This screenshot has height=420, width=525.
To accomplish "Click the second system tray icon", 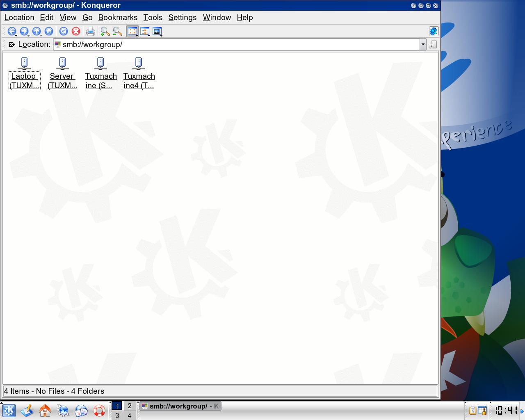I will (x=482, y=410).
